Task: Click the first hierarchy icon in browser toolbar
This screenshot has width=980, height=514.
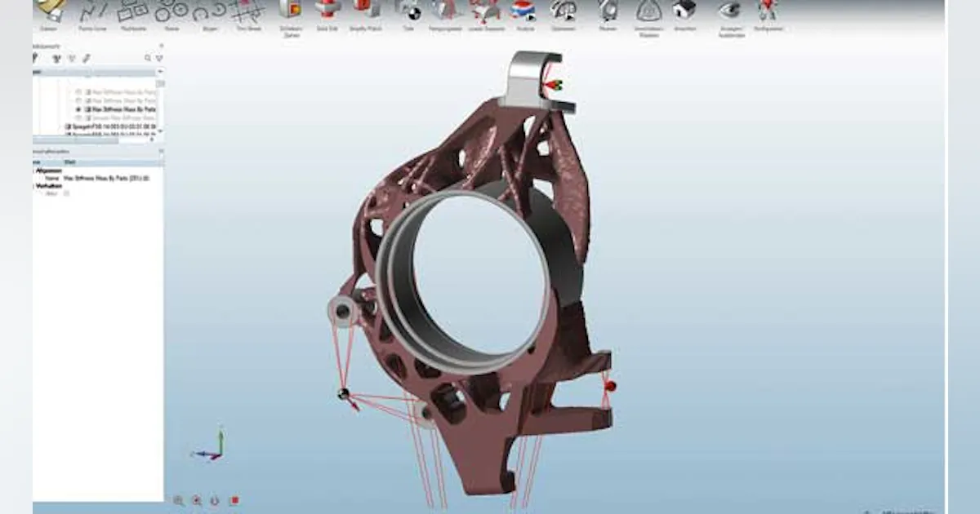Action: click(56, 59)
